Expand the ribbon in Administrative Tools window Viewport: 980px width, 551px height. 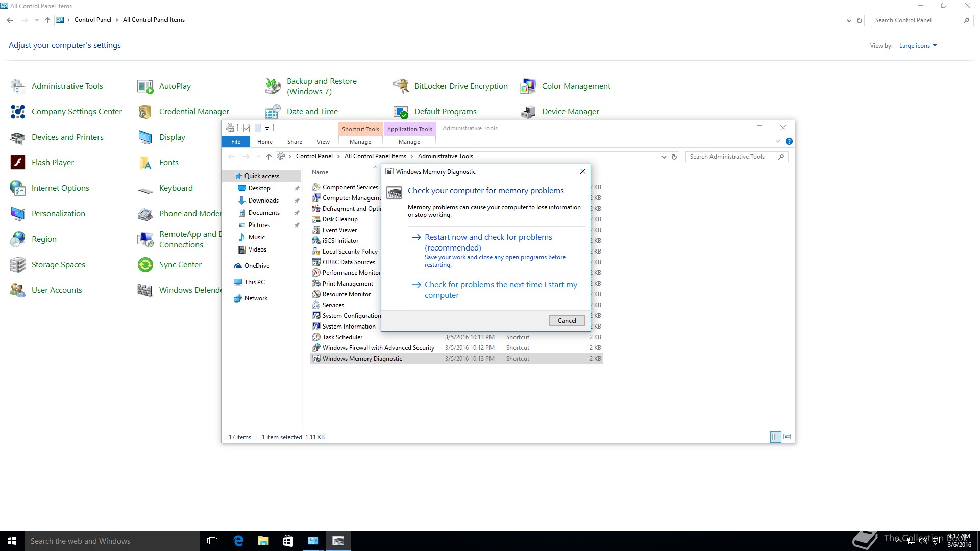tap(777, 141)
